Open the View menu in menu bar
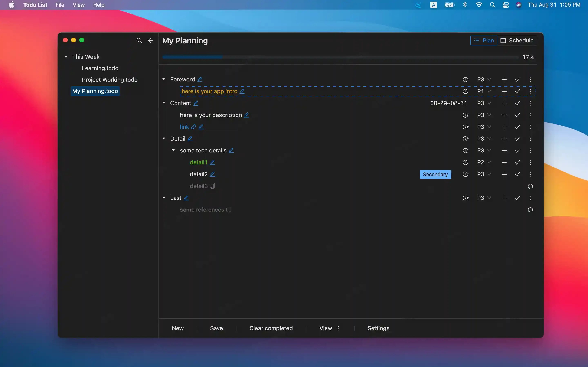This screenshot has width=588, height=367. [79, 5]
